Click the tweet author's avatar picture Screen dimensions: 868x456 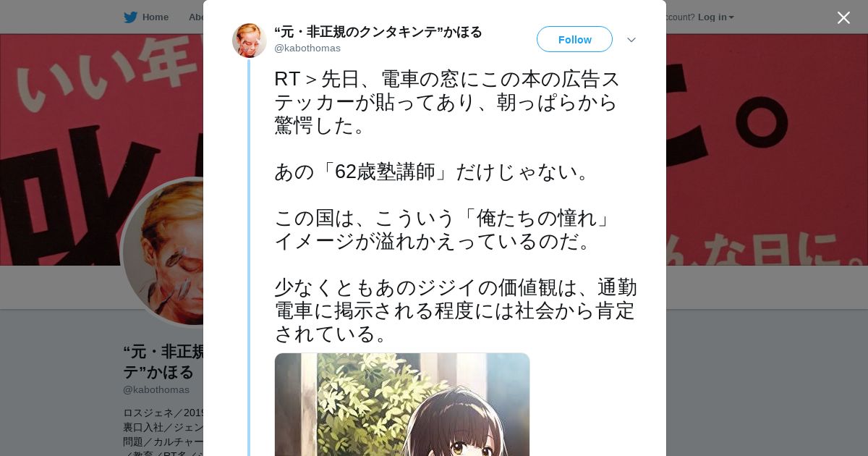pyautogui.click(x=250, y=41)
